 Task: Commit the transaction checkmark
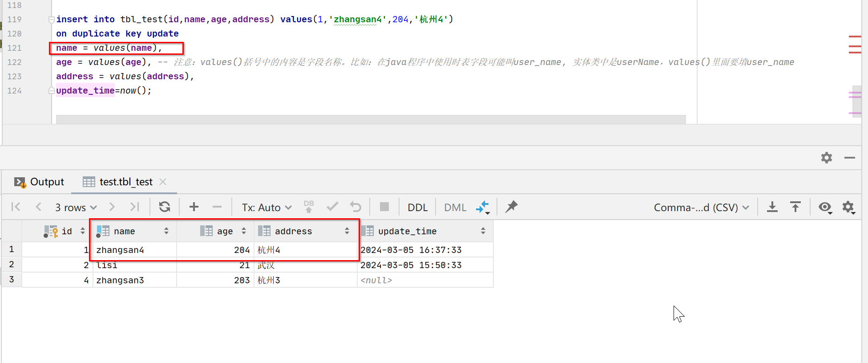(x=332, y=207)
